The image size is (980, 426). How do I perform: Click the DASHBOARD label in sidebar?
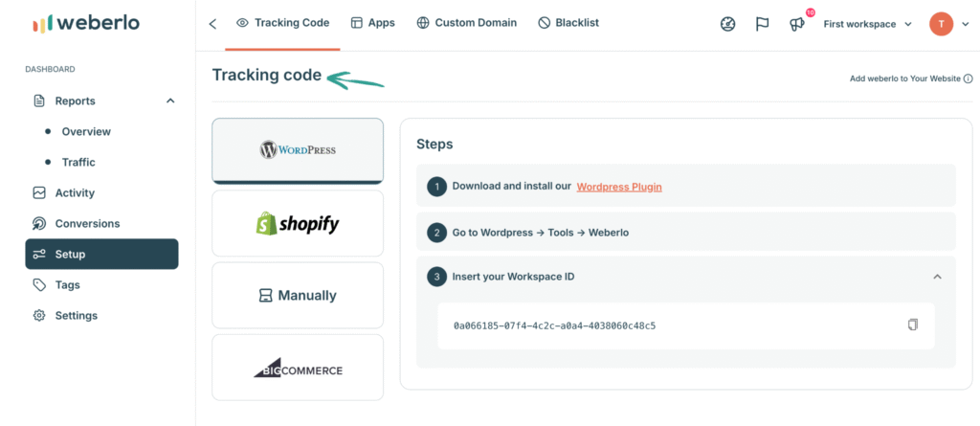(x=50, y=70)
